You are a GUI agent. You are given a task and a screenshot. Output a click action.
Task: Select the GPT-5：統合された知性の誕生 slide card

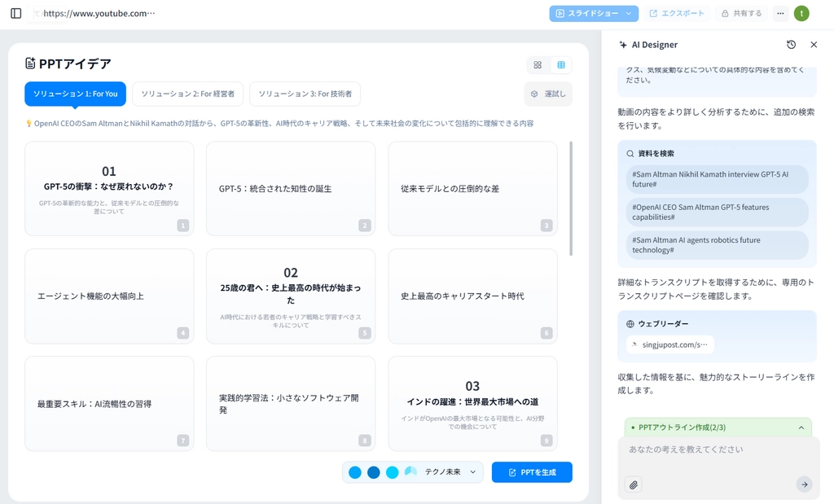(x=290, y=189)
